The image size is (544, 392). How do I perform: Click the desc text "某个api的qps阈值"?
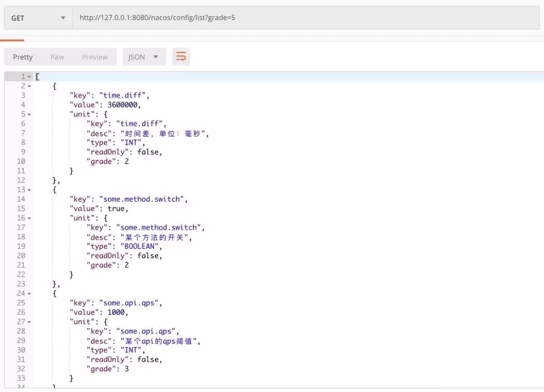click(158, 341)
